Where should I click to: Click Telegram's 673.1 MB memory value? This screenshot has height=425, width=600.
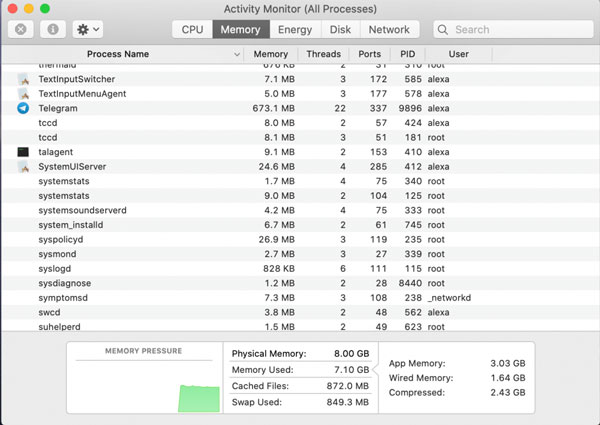(274, 108)
